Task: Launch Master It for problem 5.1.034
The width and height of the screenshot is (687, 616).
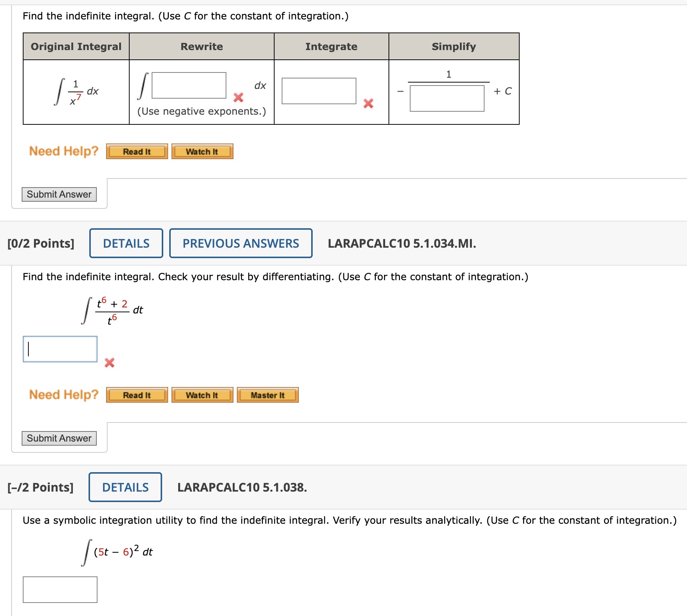Action: point(267,395)
